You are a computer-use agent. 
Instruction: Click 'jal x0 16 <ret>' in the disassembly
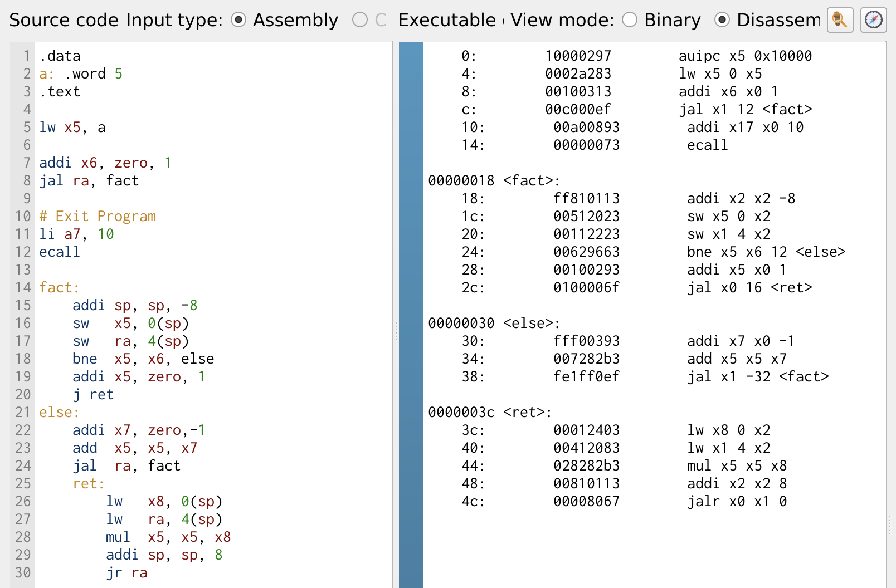(750, 287)
